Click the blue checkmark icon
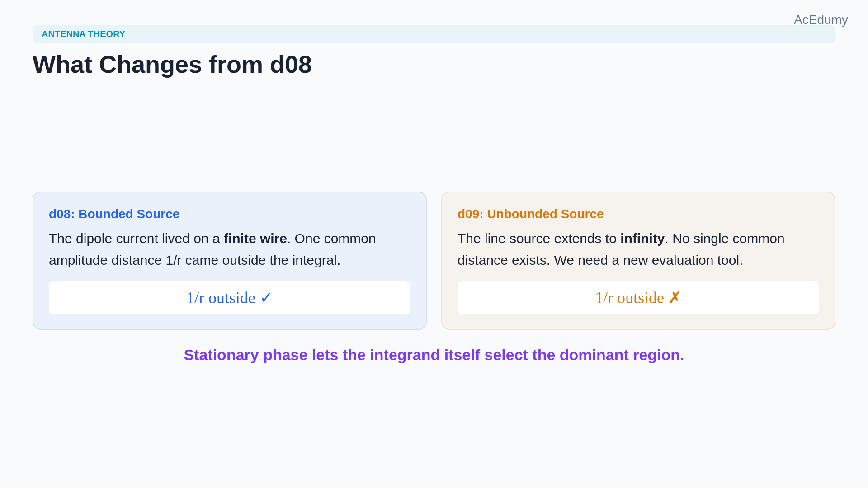The height and width of the screenshot is (488, 868). [266, 298]
